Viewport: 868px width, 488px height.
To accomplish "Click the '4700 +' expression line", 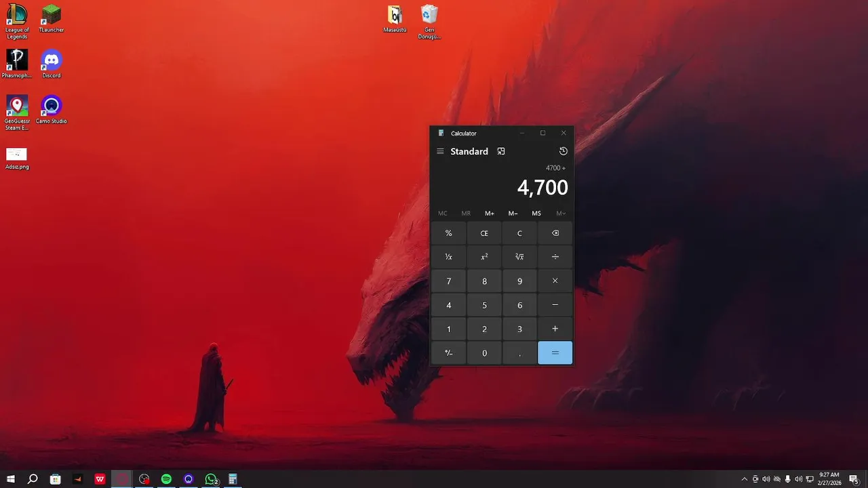I will (x=555, y=168).
